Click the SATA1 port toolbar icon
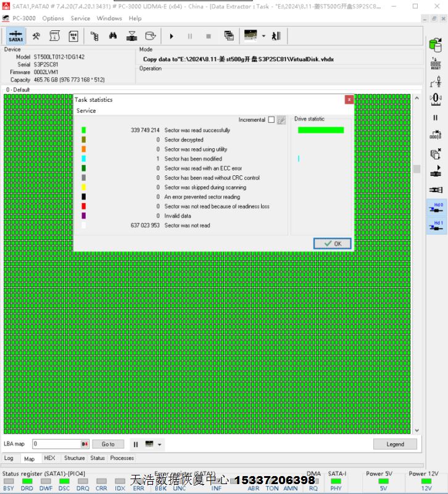 (15, 36)
